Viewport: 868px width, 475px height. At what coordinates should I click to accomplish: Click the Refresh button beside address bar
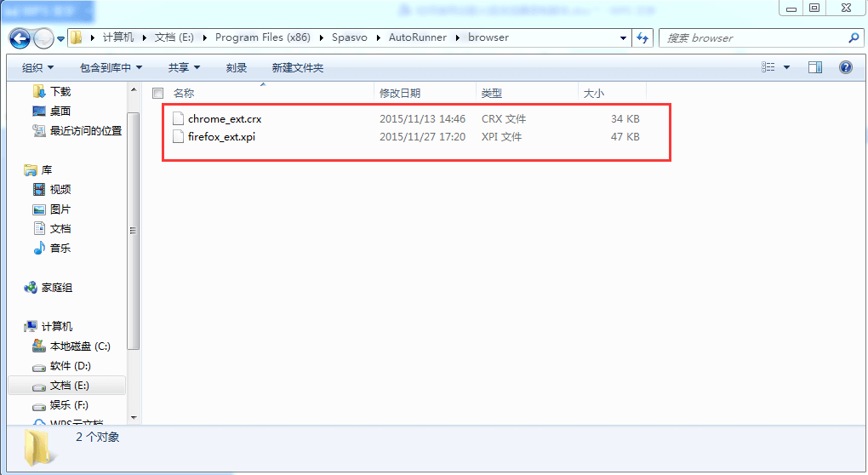click(642, 38)
